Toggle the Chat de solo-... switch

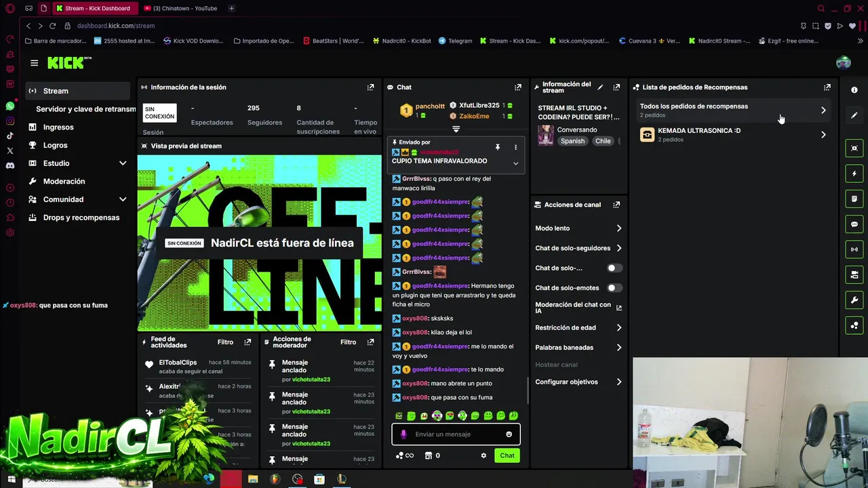pyautogui.click(x=614, y=268)
